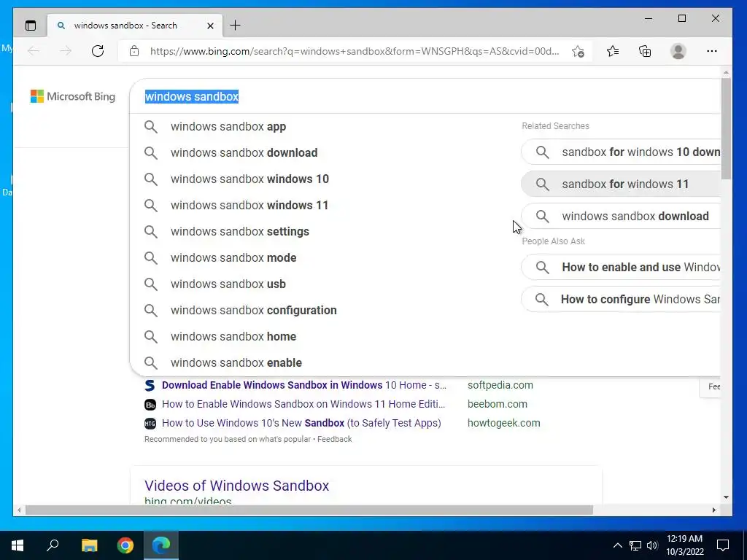The width and height of the screenshot is (747, 560).
Task: Show hidden tray icons chevron
Action: click(617, 545)
